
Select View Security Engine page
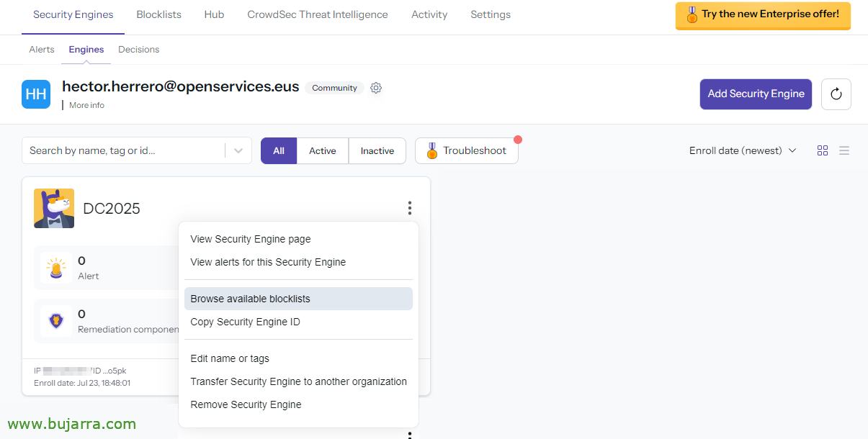(298, 239)
